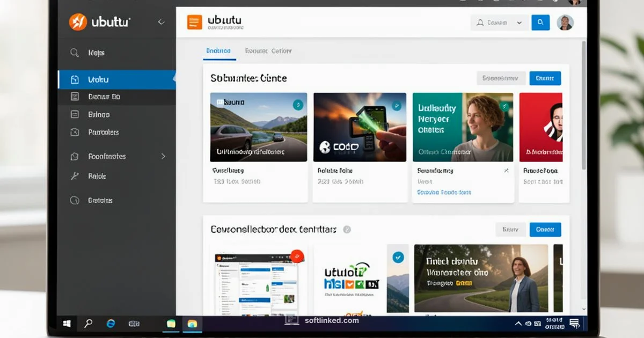The image size is (644, 338).
Task: Toggle the checkmark on the green staff picks card
Action: (x=504, y=106)
